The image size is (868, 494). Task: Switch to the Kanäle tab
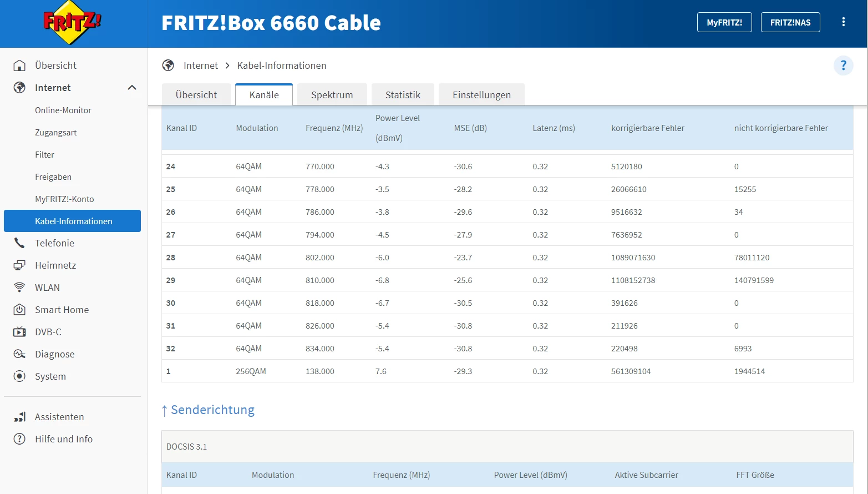click(264, 94)
